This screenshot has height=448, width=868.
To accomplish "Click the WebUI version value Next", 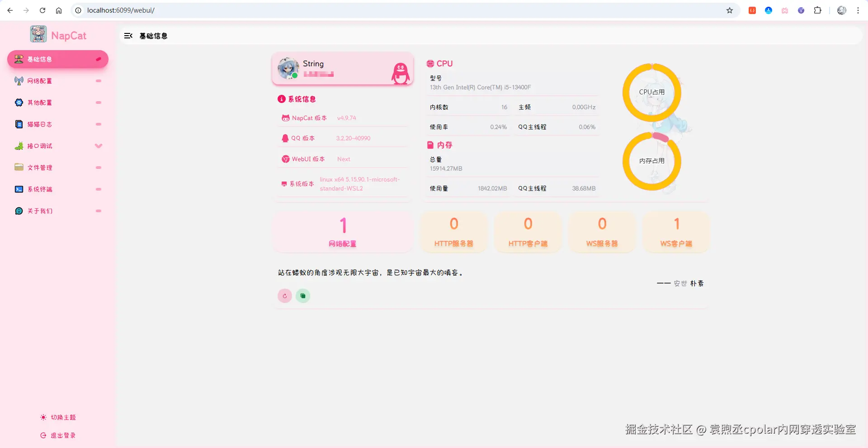I will (x=344, y=159).
